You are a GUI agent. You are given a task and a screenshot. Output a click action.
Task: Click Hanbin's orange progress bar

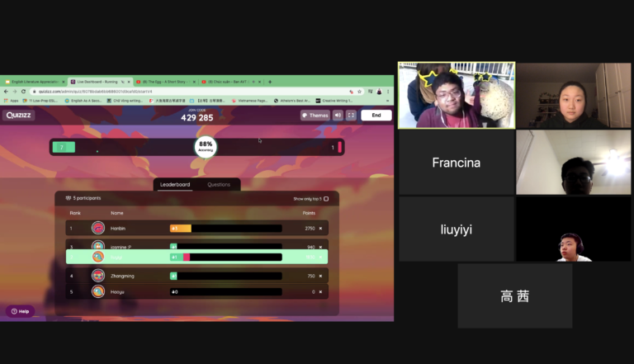pyautogui.click(x=180, y=229)
